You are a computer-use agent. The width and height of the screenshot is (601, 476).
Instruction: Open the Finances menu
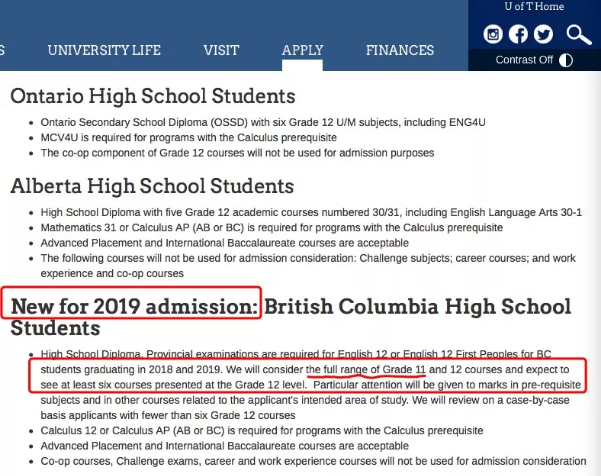point(400,50)
